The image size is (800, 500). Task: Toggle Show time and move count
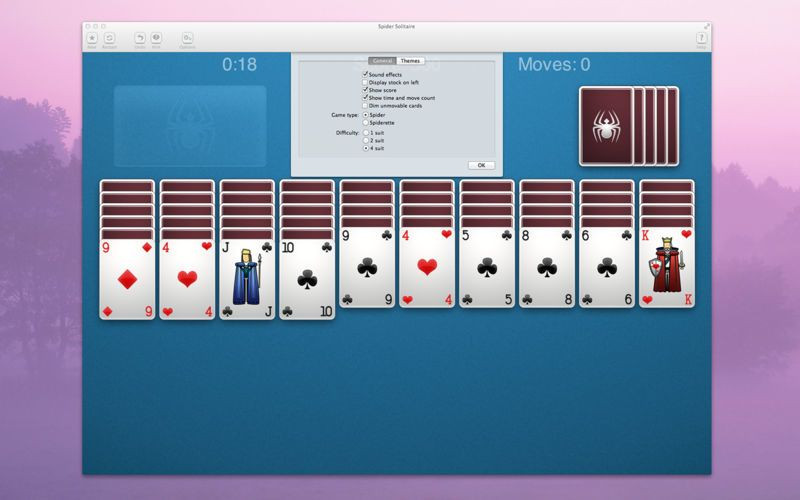pyautogui.click(x=365, y=97)
